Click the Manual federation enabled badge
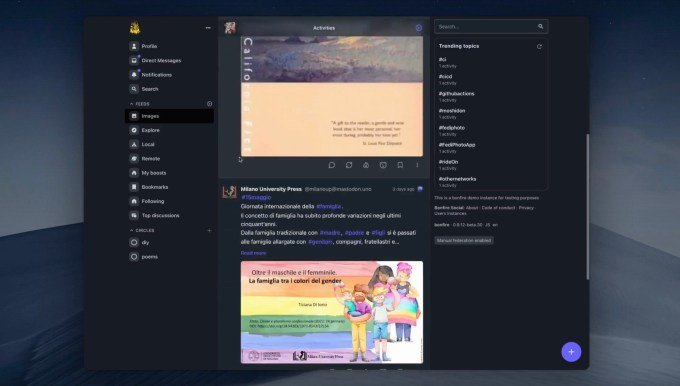 point(464,240)
